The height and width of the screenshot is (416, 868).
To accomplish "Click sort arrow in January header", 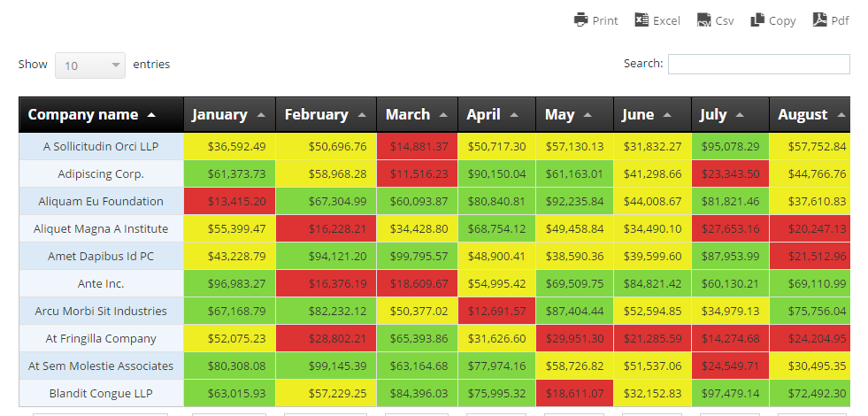I will pos(261,115).
